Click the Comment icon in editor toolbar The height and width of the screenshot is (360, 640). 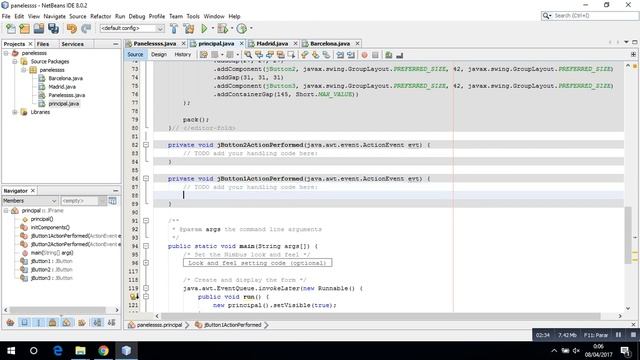[389, 55]
